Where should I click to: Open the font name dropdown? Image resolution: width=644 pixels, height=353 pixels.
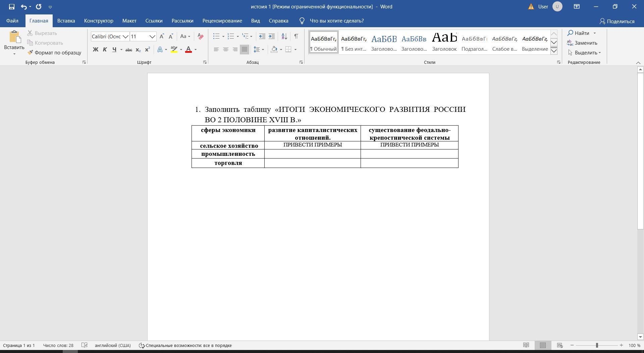[x=125, y=37]
